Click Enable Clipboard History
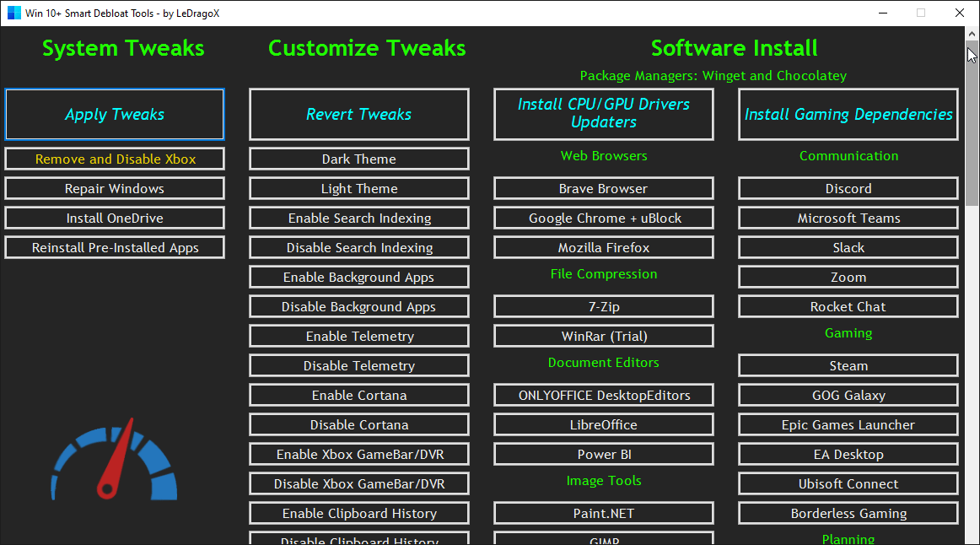Image resolution: width=980 pixels, height=545 pixels. [x=358, y=513]
